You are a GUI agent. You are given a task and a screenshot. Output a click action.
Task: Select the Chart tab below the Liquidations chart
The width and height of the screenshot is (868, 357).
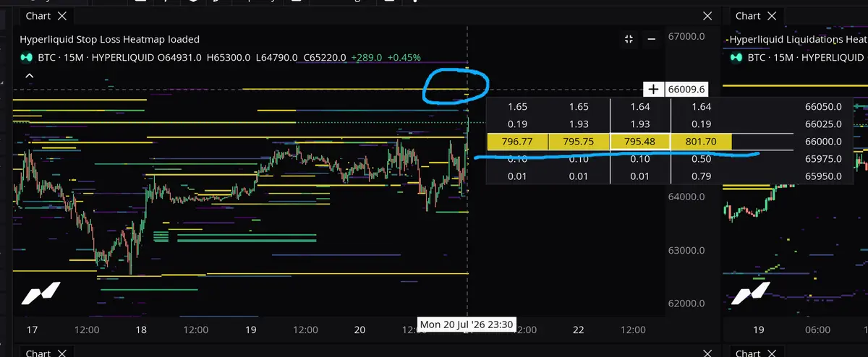coord(748,353)
